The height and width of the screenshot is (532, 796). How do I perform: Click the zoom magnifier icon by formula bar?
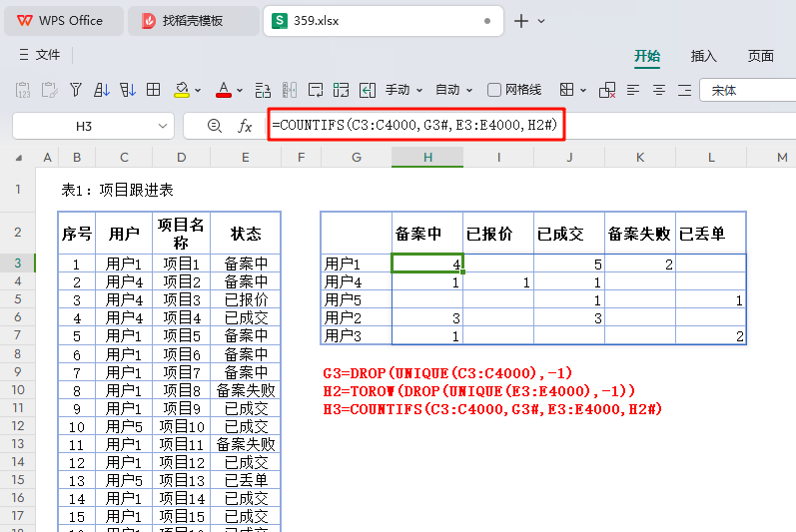pyautogui.click(x=214, y=126)
